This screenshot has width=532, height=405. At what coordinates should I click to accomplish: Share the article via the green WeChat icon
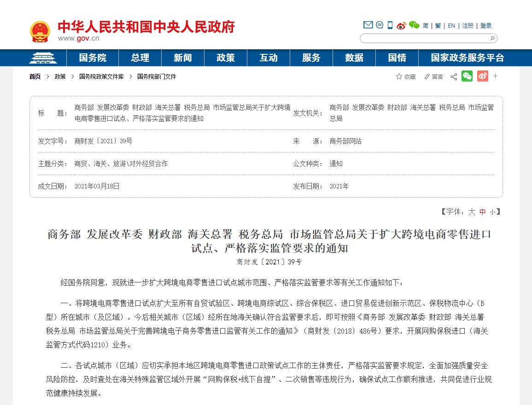(467, 76)
